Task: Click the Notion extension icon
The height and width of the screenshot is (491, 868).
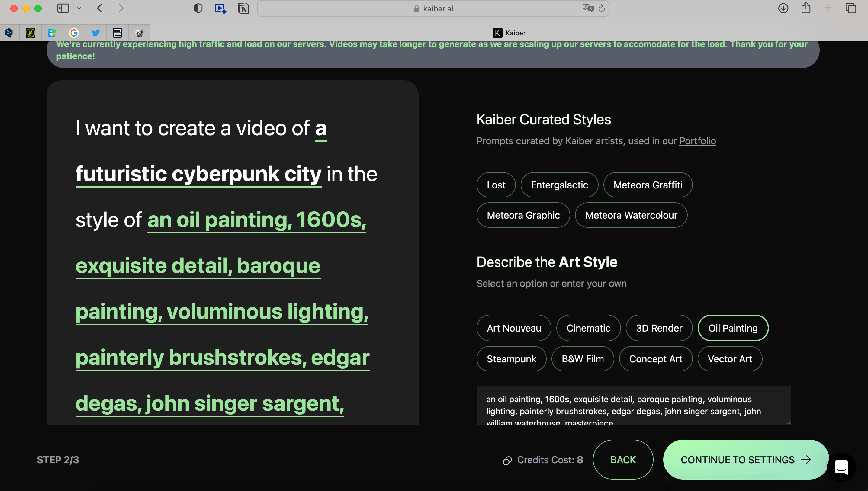Action: pos(243,8)
